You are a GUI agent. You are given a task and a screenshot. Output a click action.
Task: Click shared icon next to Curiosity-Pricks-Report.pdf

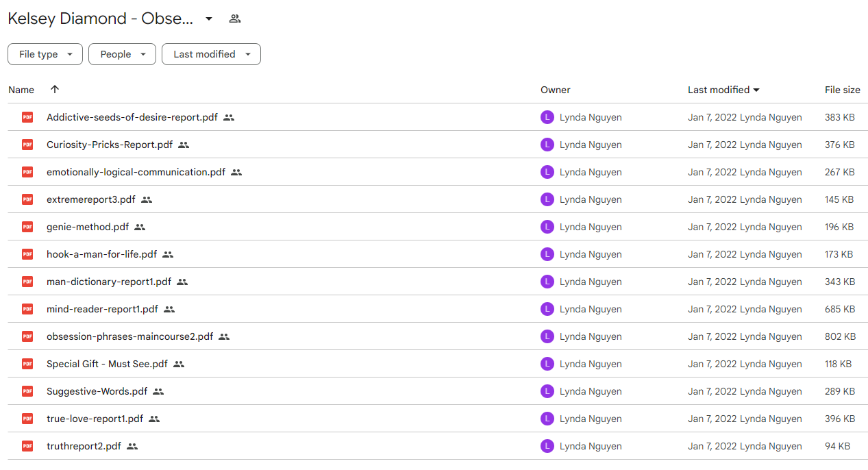click(184, 145)
